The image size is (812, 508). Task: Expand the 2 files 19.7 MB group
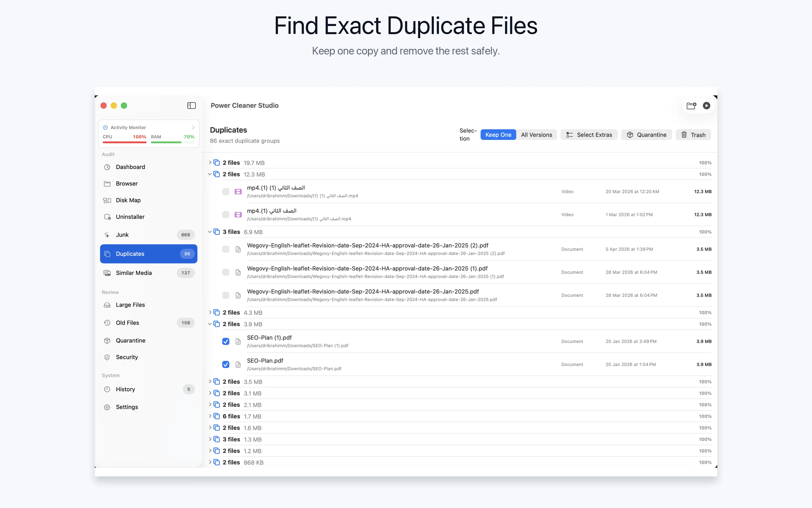click(210, 163)
